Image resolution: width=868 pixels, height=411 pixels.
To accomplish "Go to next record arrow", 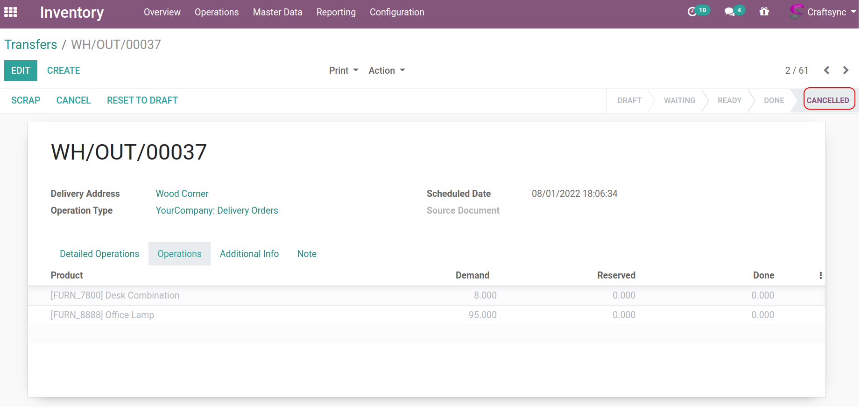I will tap(846, 70).
